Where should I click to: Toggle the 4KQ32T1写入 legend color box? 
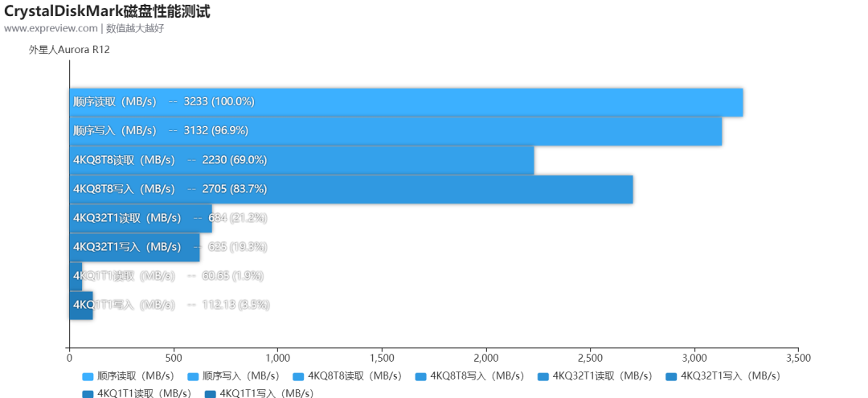671,376
